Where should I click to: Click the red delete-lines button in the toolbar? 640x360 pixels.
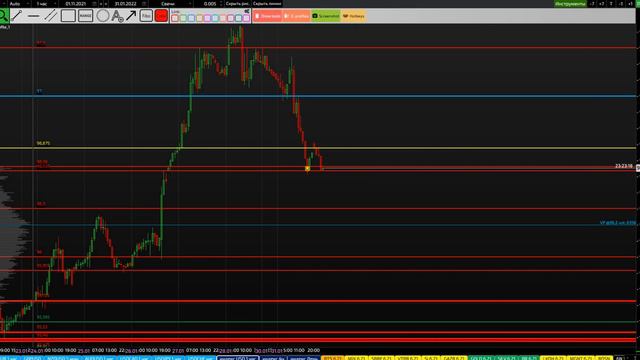(267, 16)
